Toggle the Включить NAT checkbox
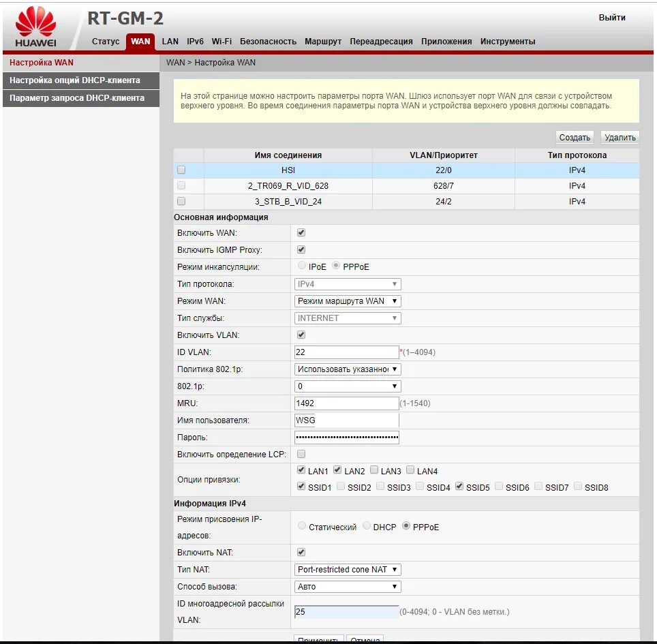This screenshot has width=657, height=644. (x=301, y=552)
